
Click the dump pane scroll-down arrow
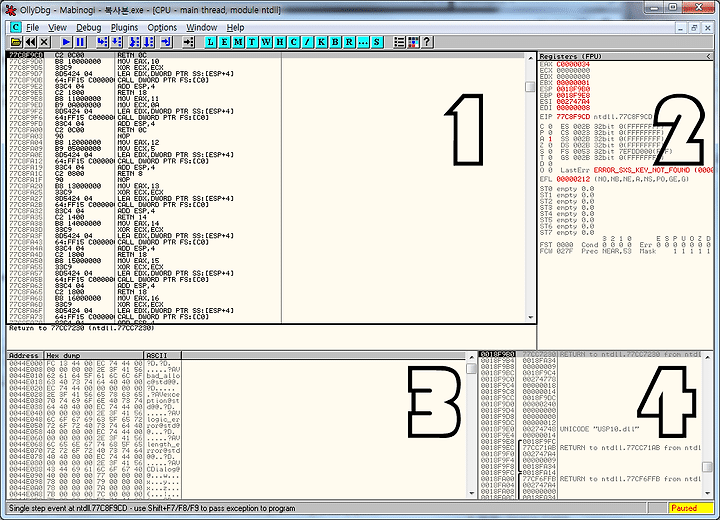(x=472, y=493)
